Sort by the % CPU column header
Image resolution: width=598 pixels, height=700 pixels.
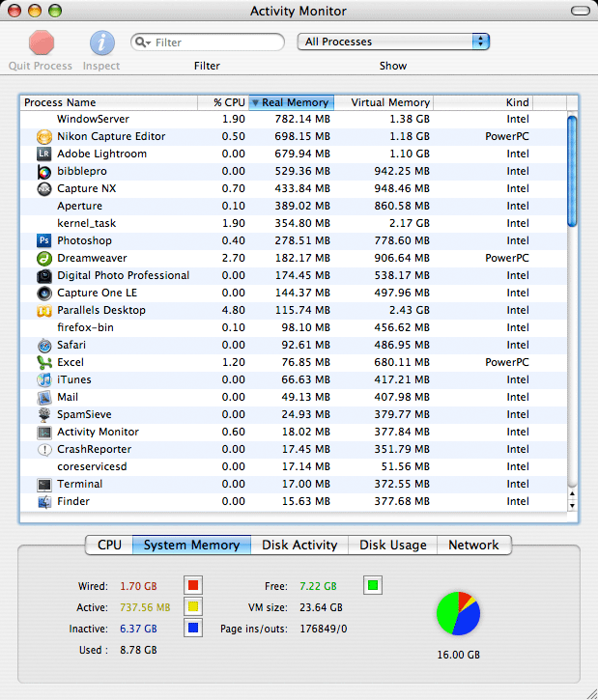pyautogui.click(x=223, y=102)
